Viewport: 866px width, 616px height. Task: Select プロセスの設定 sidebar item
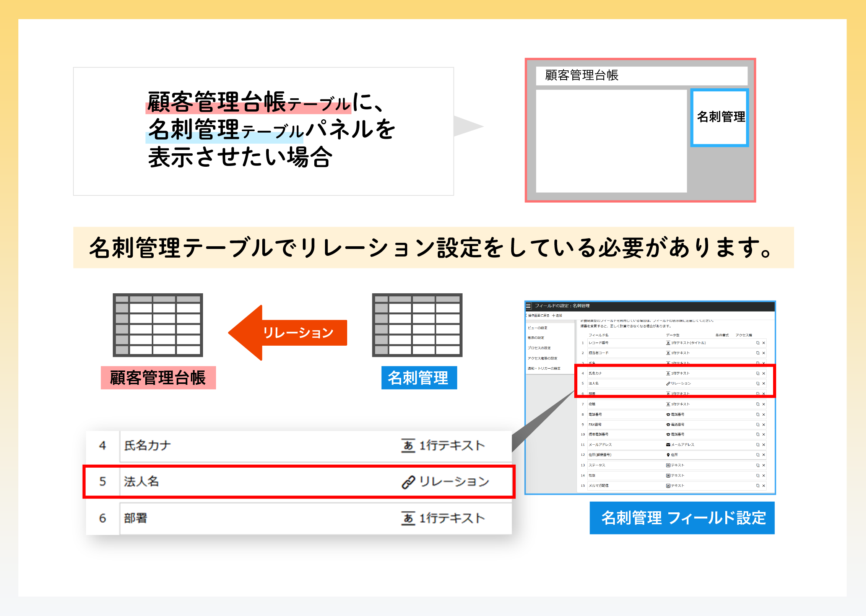[x=539, y=348]
